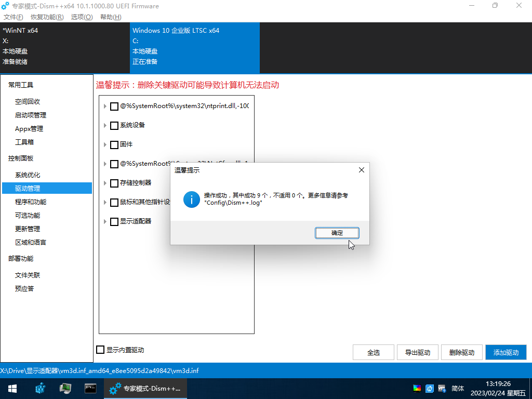This screenshot has height=399, width=532.
Task: Click the Dism++ gear icon in taskbar
Action: tap(115, 388)
